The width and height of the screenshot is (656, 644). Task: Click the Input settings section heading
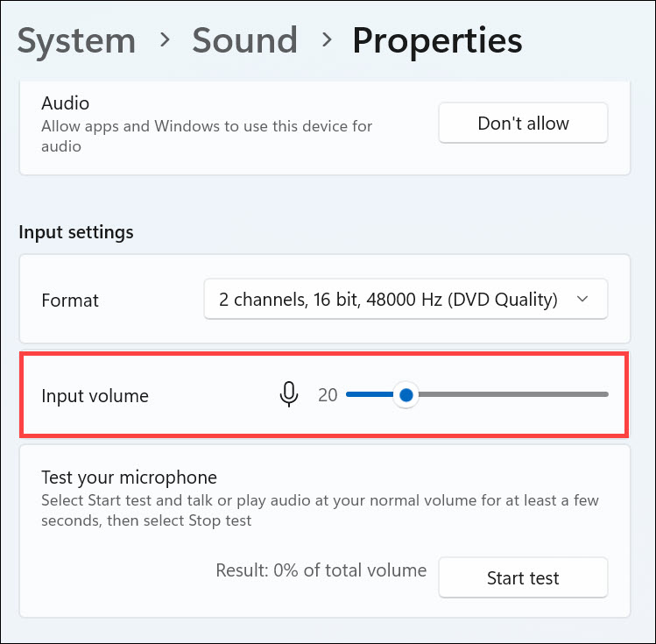[76, 232]
